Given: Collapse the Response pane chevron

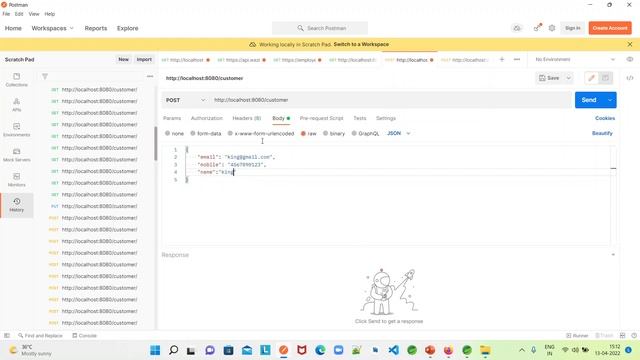Looking at the screenshot, I should (x=613, y=255).
